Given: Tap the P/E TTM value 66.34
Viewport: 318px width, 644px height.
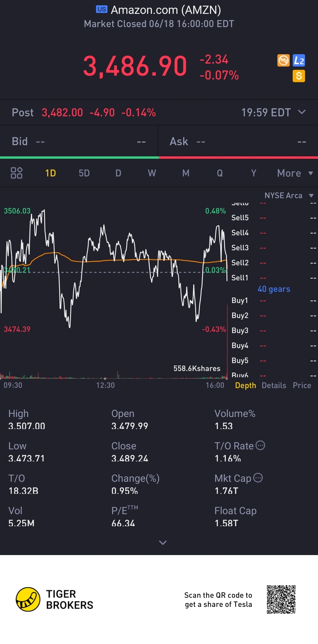Looking at the screenshot, I should pos(123,523).
